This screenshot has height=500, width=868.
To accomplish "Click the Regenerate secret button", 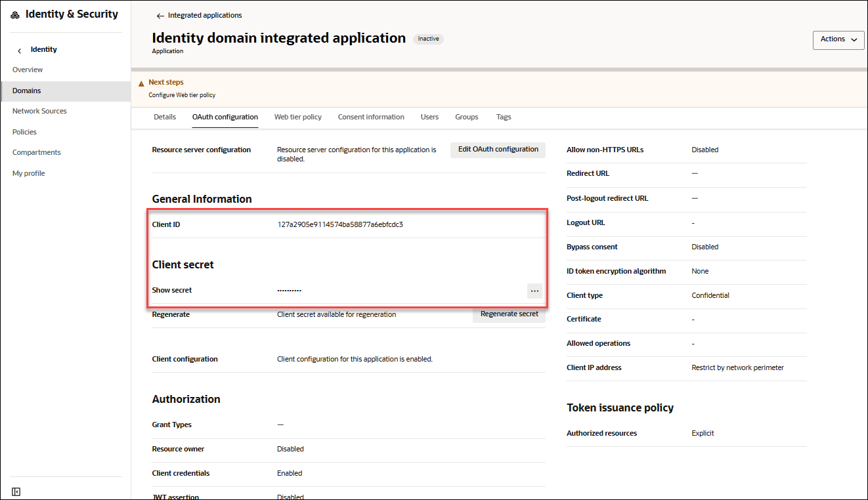I will (x=509, y=314).
